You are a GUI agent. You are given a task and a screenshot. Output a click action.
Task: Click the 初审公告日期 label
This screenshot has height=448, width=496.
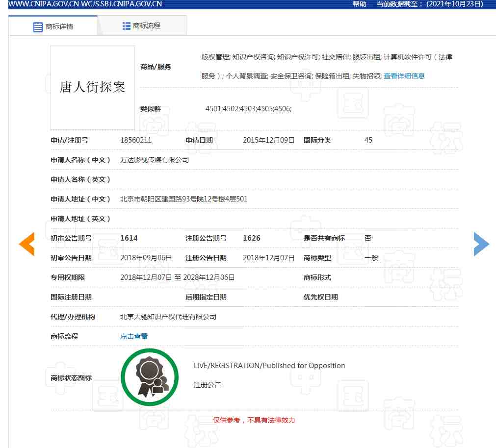coord(71,258)
